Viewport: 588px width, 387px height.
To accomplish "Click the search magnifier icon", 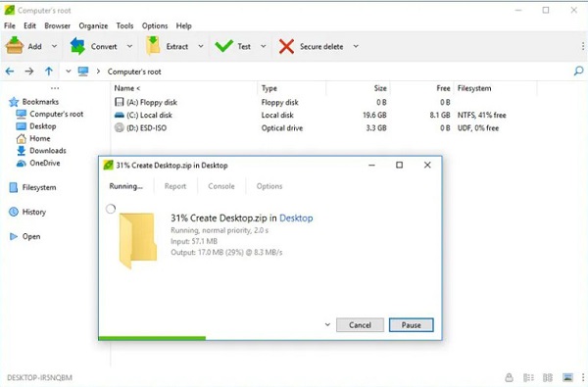I will (x=578, y=71).
